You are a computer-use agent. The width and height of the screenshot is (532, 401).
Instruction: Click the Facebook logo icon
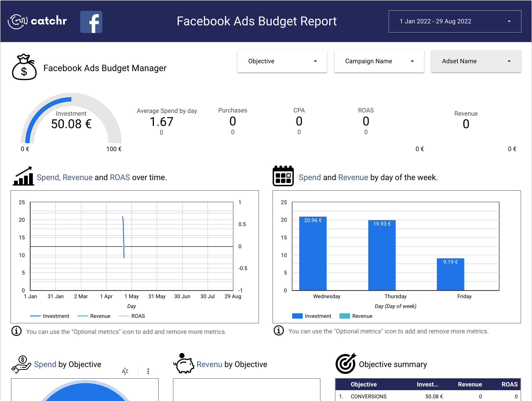coord(91,22)
